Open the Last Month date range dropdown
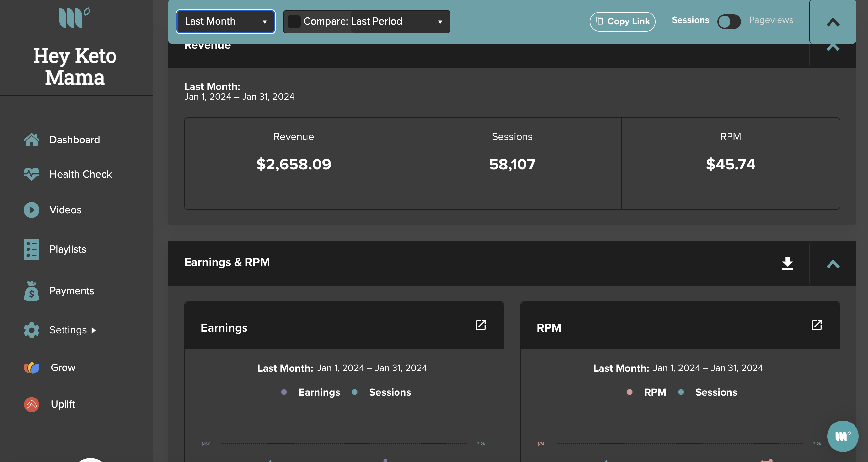Viewport: 868px width, 462px height. pos(225,22)
